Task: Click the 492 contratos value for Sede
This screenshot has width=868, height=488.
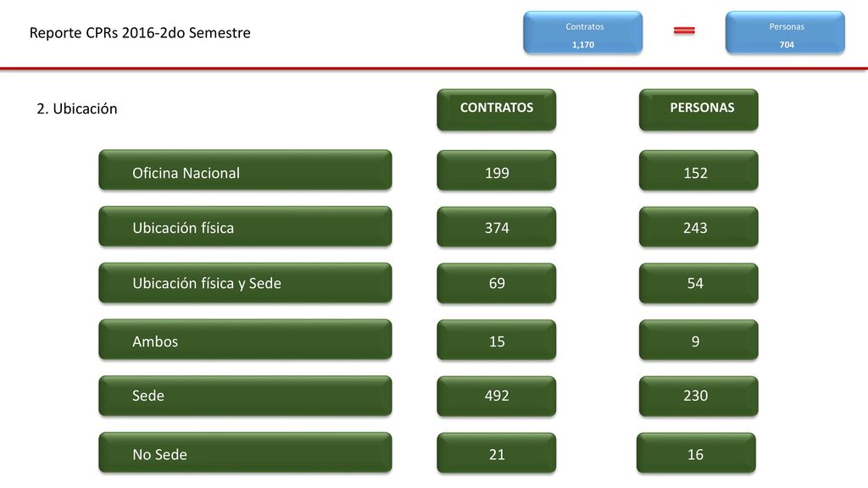Action: click(497, 396)
